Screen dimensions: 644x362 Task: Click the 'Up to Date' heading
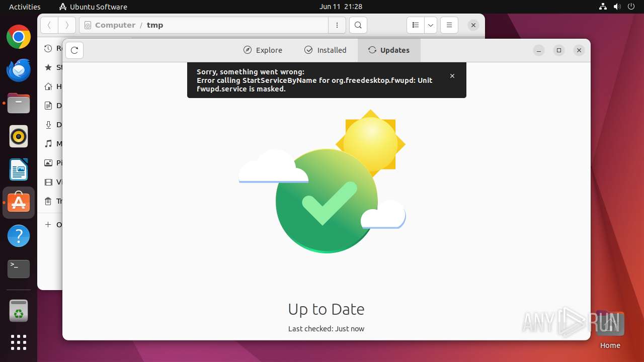click(x=326, y=309)
